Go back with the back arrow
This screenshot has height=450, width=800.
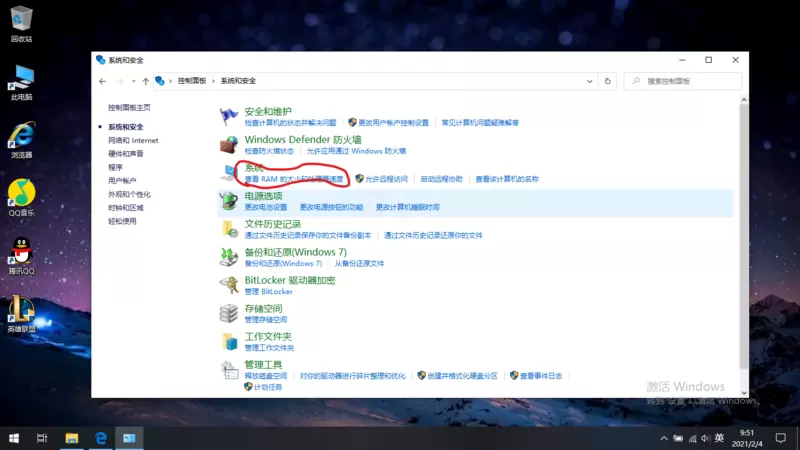click(103, 81)
